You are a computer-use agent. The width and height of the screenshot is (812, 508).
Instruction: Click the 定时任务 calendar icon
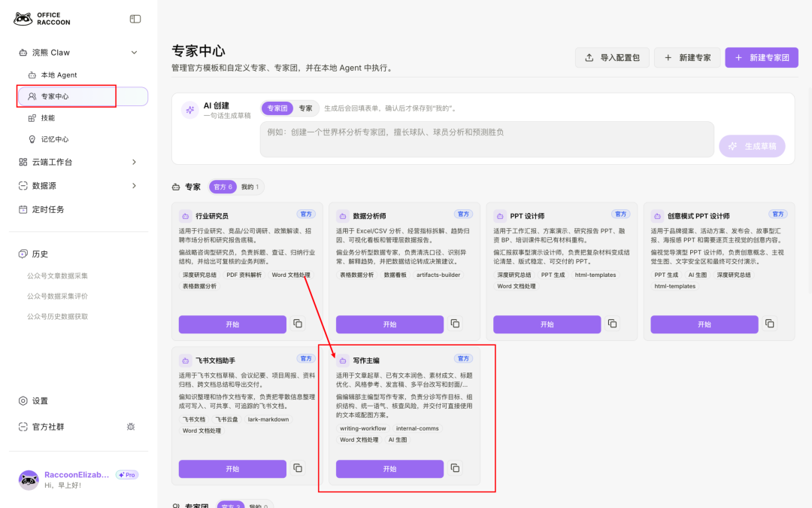tap(23, 209)
